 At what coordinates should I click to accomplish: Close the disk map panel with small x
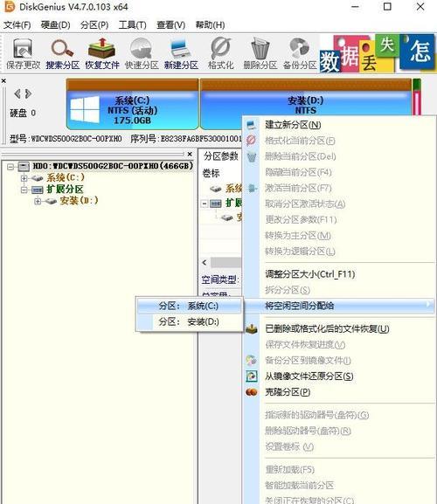pyautogui.click(x=3, y=80)
